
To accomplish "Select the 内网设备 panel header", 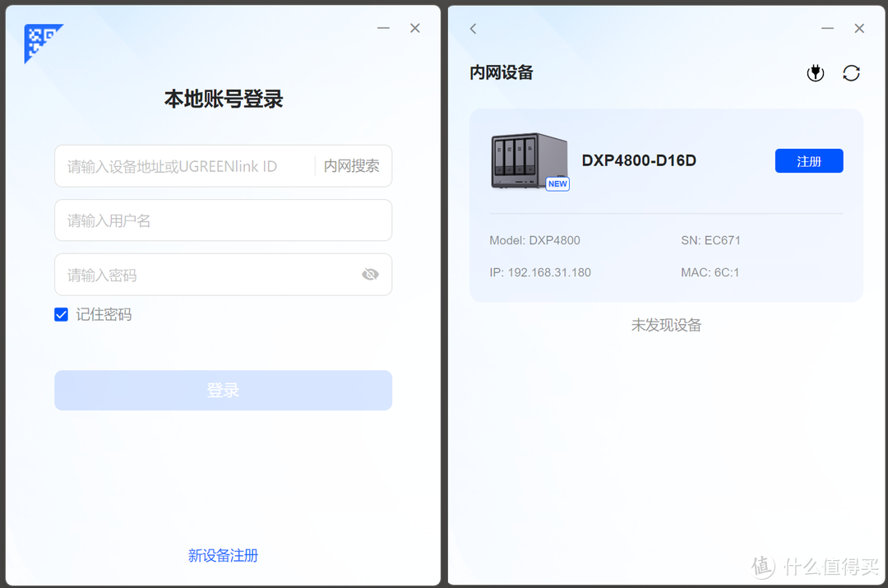I will [x=501, y=72].
